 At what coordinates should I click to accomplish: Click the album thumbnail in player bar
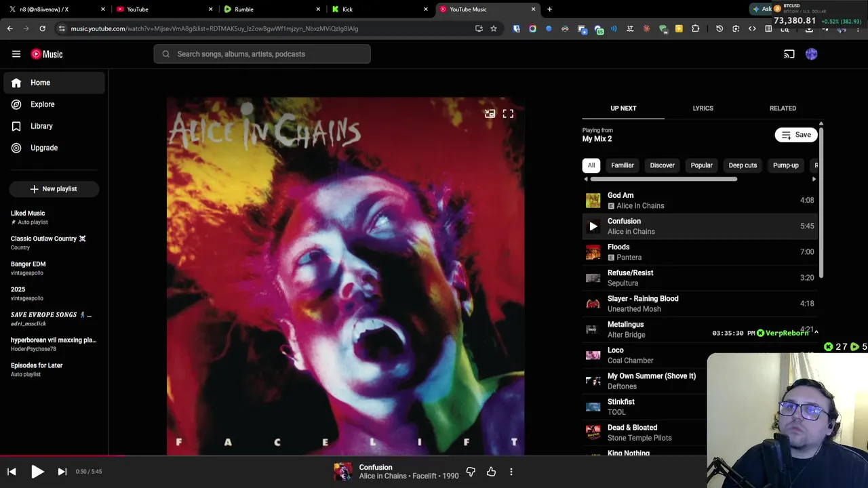(x=343, y=472)
